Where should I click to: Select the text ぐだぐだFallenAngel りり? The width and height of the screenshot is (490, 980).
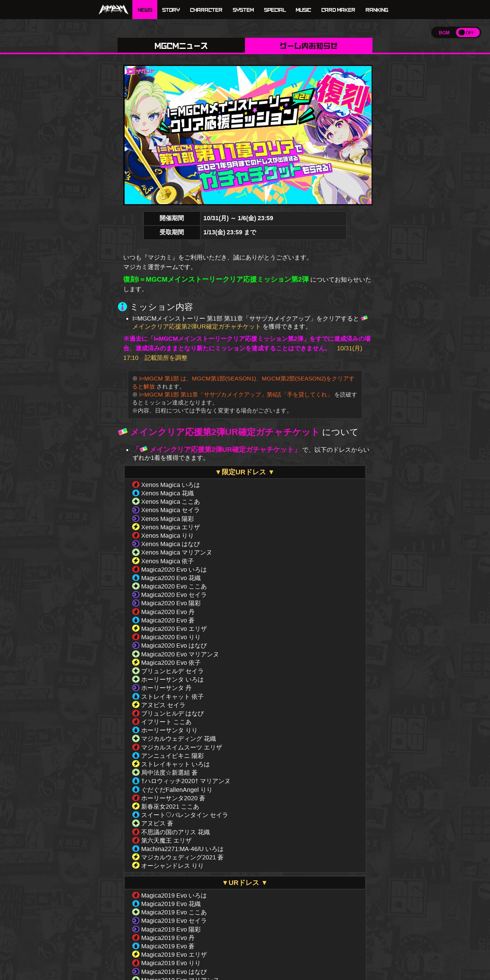click(x=177, y=790)
